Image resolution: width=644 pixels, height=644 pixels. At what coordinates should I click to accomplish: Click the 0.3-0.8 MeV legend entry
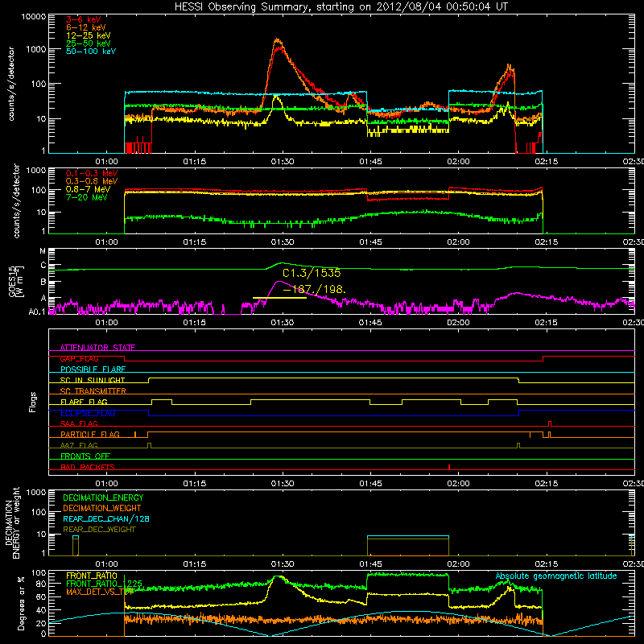92,181
